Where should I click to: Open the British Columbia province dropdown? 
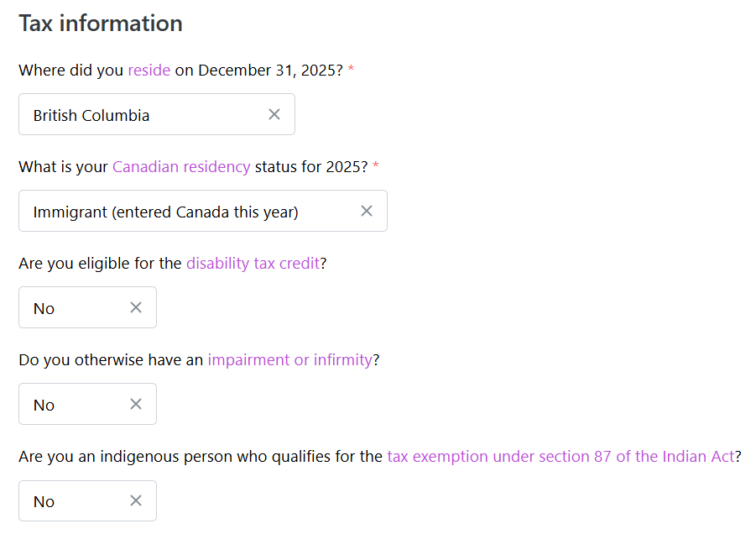pyautogui.click(x=143, y=115)
